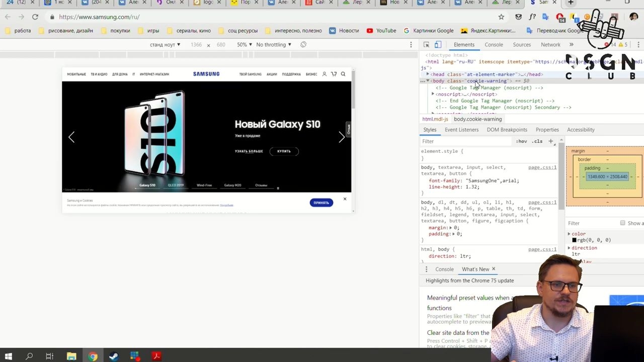Toggle the :hov element state panel
This screenshot has width=644, height=362.
(521, 141)
